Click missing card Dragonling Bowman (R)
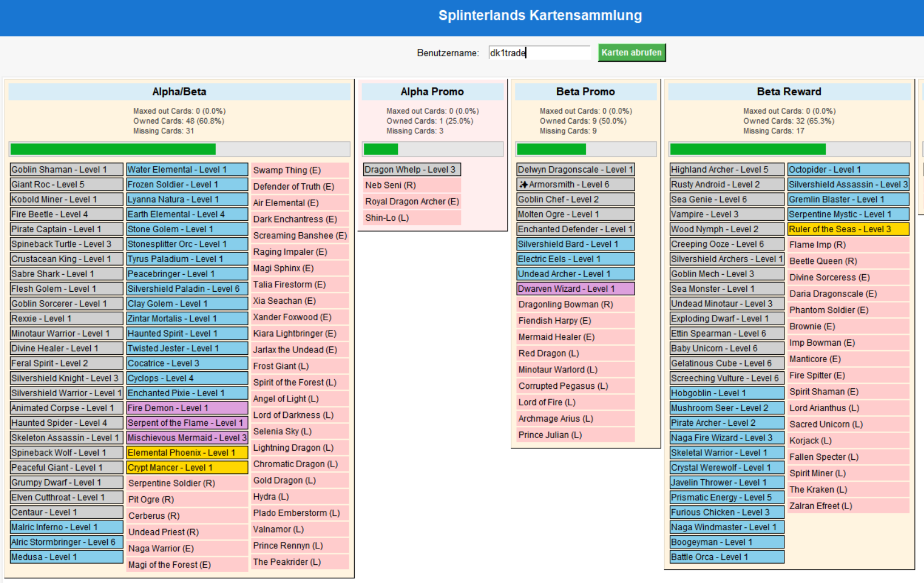Image resolution: width=924 pixels, height=583 pixels. [576, 304]
